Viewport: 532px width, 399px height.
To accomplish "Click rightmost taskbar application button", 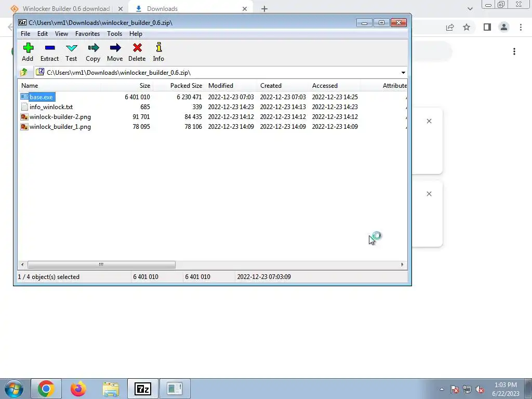I will [x=175, y=389].
